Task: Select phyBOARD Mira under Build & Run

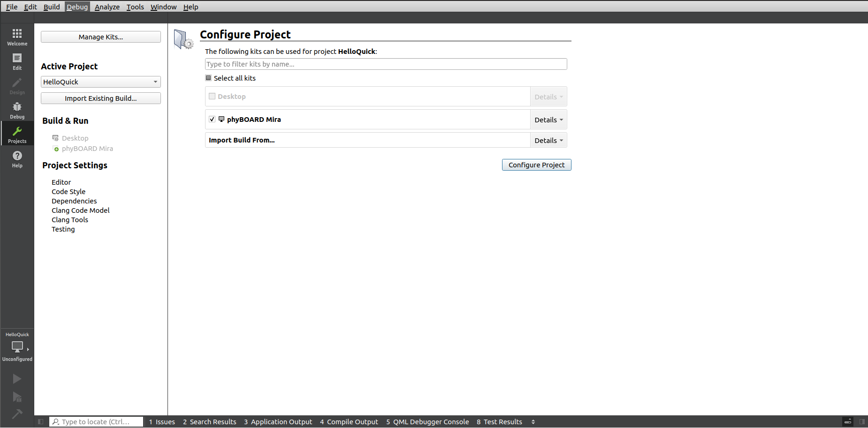Action: (x=87, y=149)
